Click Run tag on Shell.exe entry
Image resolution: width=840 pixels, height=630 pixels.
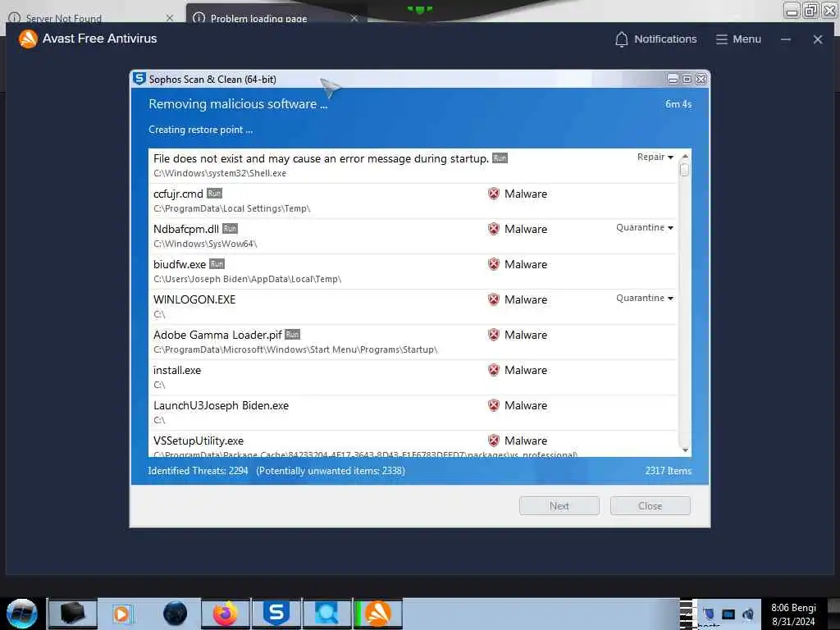(x=500, y=158)
